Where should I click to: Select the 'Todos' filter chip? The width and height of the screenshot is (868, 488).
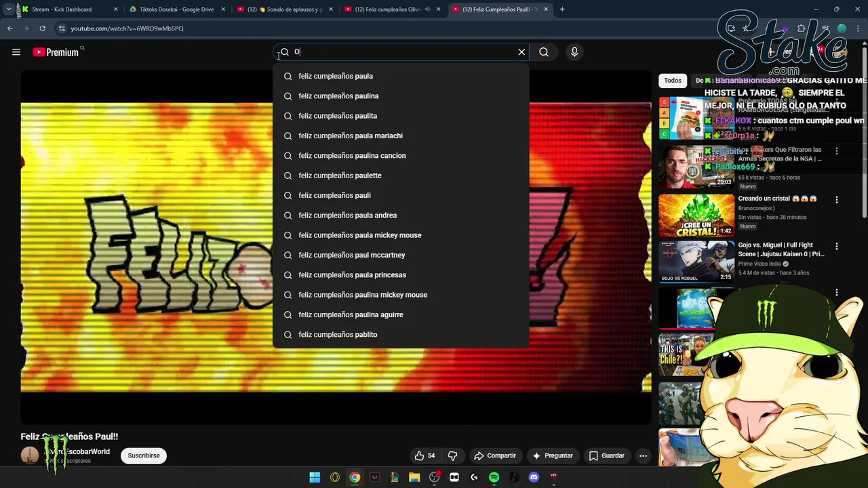(x=673, y=81)
